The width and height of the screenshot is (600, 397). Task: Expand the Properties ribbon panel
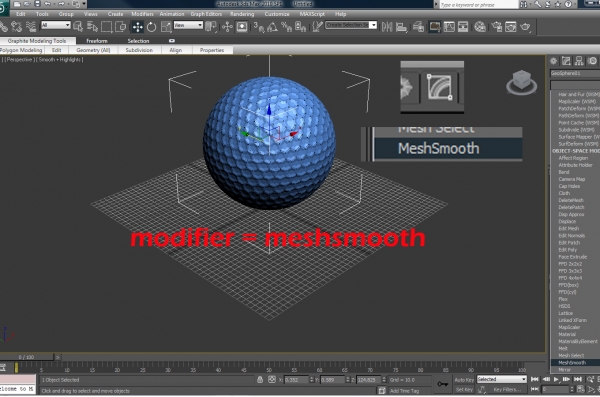(x=212, y=50)
